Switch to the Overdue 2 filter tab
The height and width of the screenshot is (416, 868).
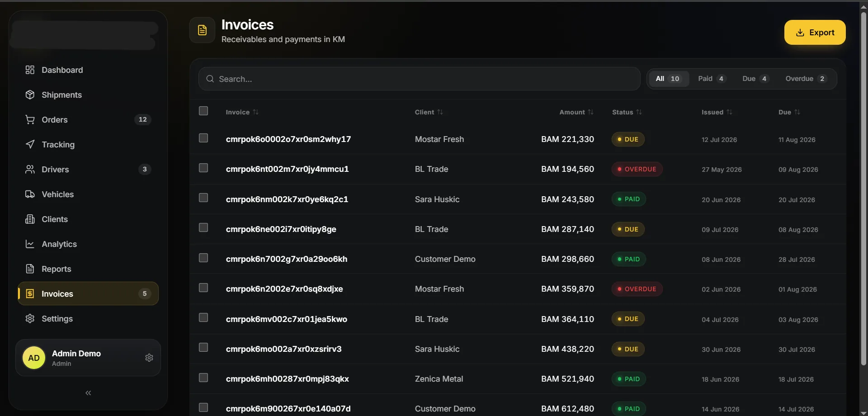(x=806, y=79)
